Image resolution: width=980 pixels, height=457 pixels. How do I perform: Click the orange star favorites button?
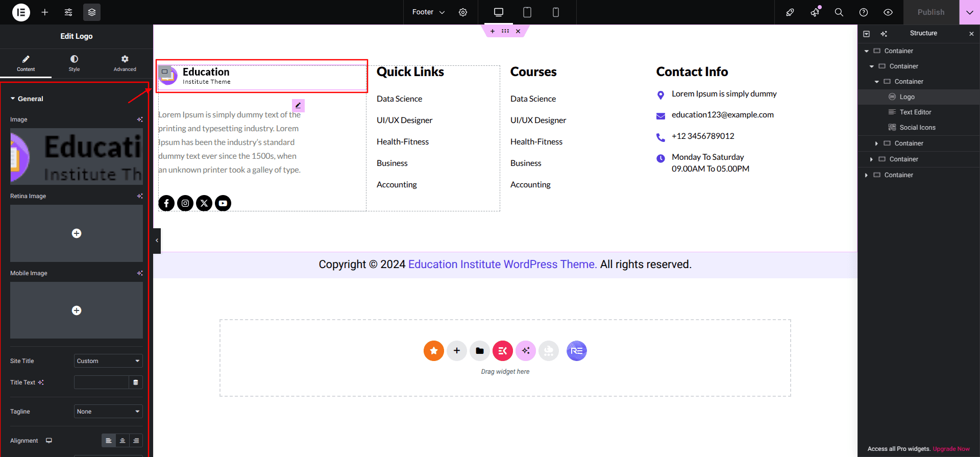pos(434,351)
